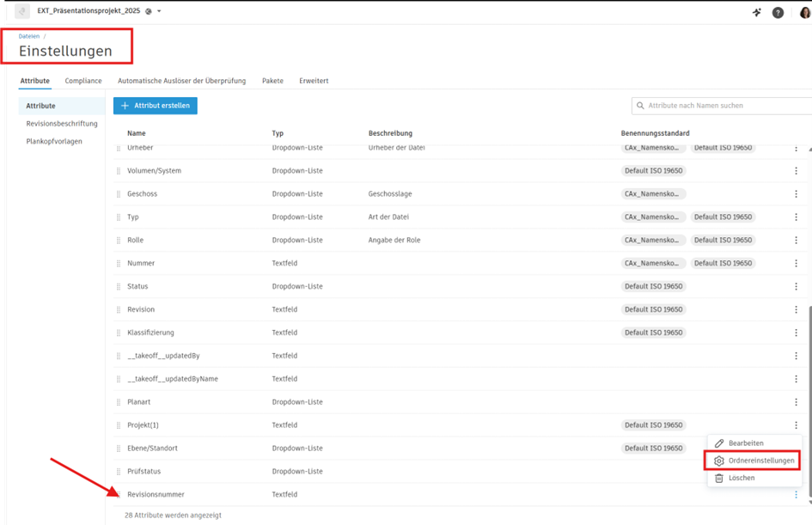Viewport: 812px width, 525px height.
Task: Open Plankopfvorlagen in the left sidebar
Action: (54, 141)
